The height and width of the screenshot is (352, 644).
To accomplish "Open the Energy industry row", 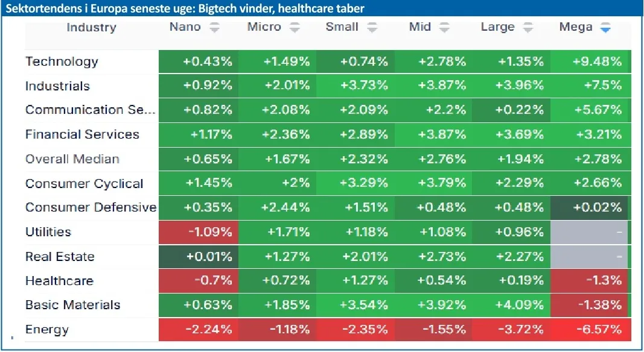I will click(47, 330).
